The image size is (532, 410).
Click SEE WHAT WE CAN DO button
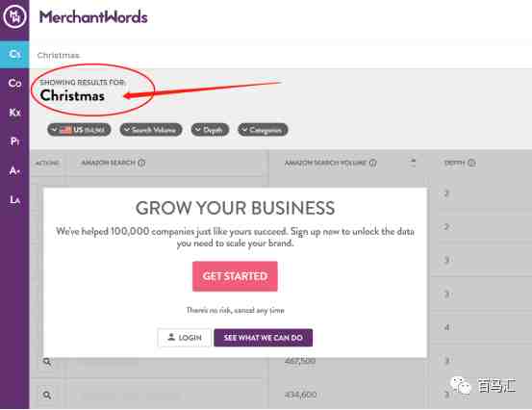[x=264, y=338]
